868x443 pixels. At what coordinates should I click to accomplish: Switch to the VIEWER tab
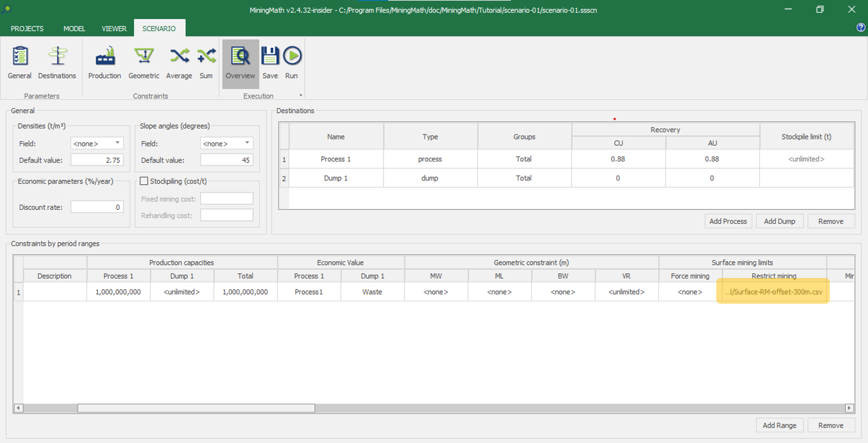[114, 29]
